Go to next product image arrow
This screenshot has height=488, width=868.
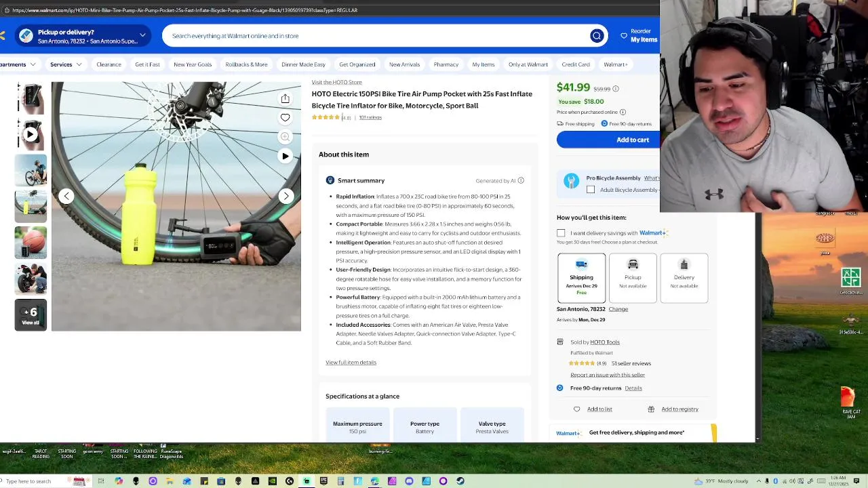point(286,196)
